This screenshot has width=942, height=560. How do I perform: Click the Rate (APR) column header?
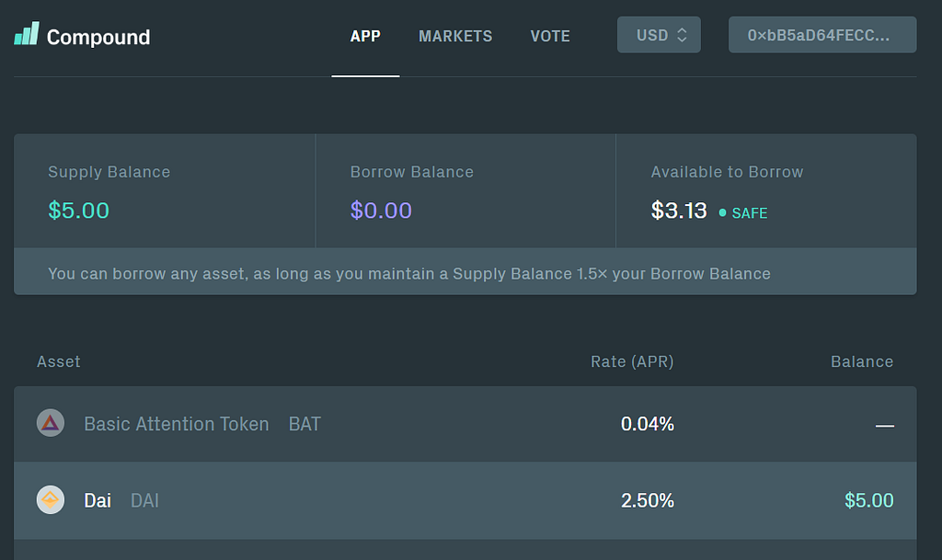[x=632, y=361]
